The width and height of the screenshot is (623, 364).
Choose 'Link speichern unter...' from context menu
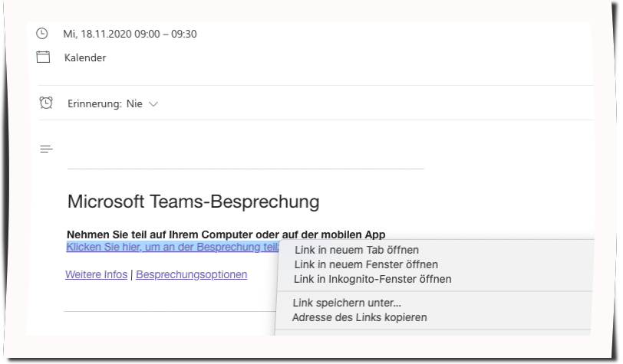347,303
